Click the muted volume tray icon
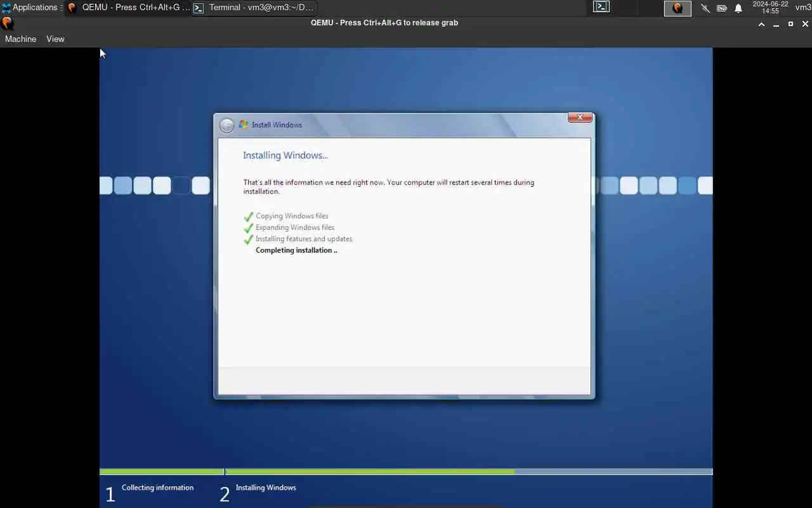The height and width of the screenshot is (508, 812). [x=705, y=8]
